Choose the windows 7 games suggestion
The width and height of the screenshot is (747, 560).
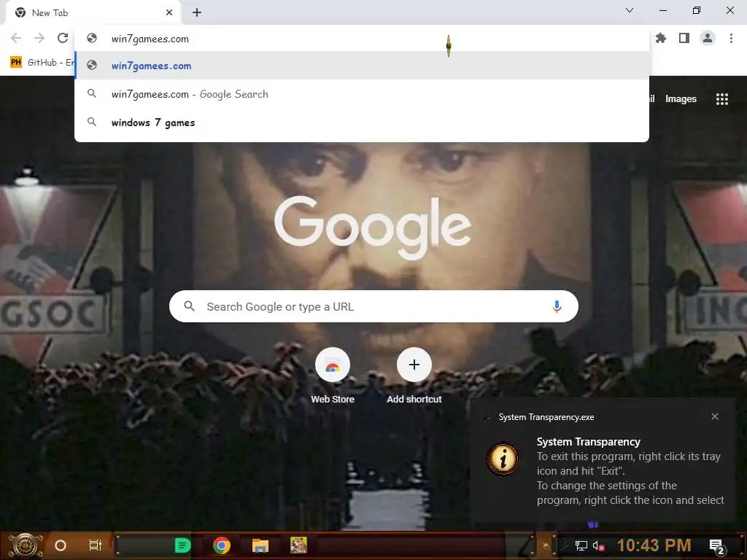tap(362, 122)
